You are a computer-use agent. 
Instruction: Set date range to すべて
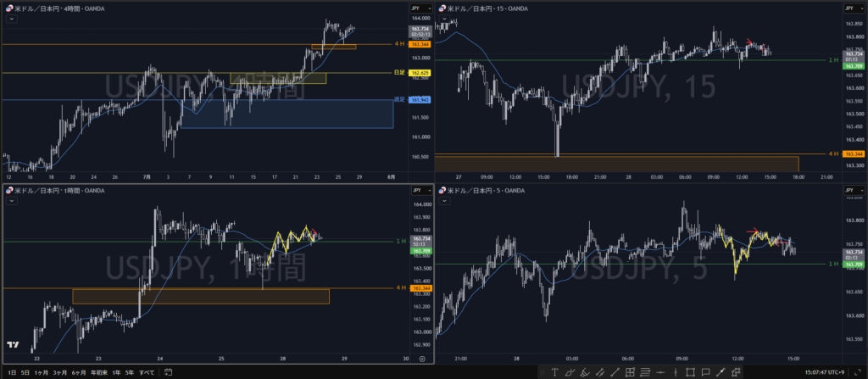(x=147, y=372)
